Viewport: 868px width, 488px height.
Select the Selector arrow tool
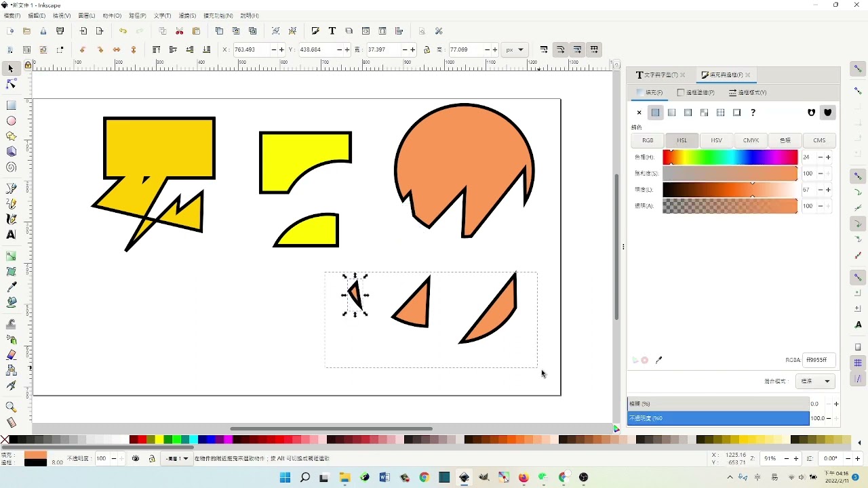[x=11, y=68]
